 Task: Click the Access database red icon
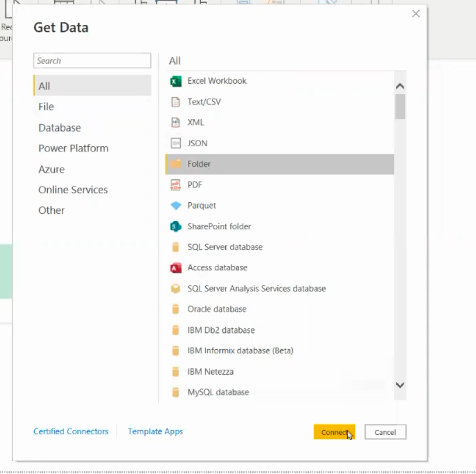coord(176,268)
